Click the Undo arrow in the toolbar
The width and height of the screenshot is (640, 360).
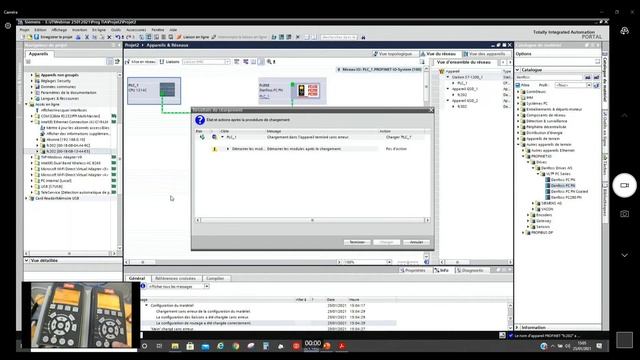tap(118, 37)
